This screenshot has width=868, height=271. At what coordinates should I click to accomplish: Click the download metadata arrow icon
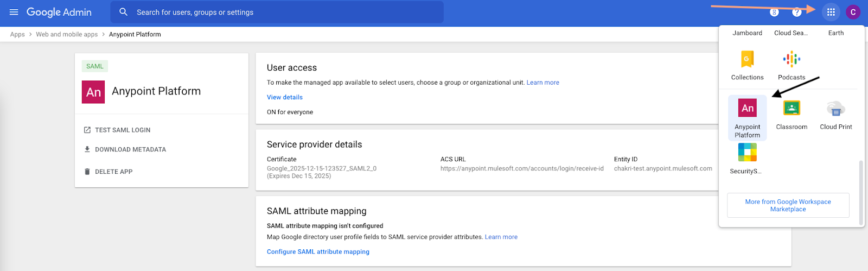87,149
